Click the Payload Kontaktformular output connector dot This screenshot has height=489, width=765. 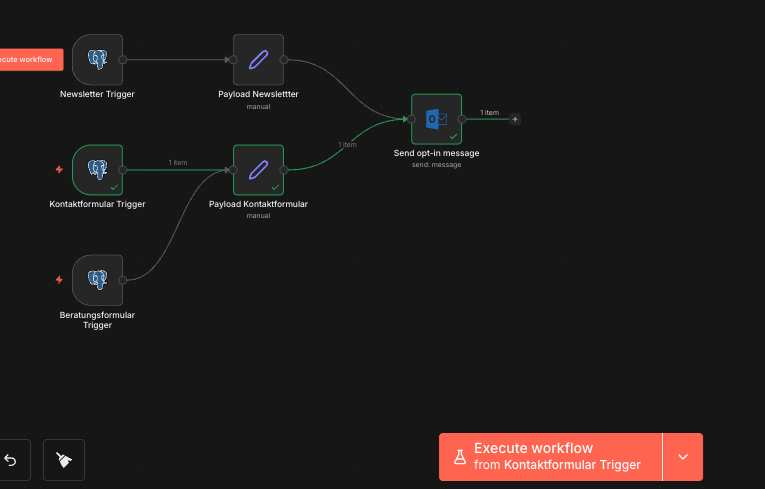click(x=284, y=170)
